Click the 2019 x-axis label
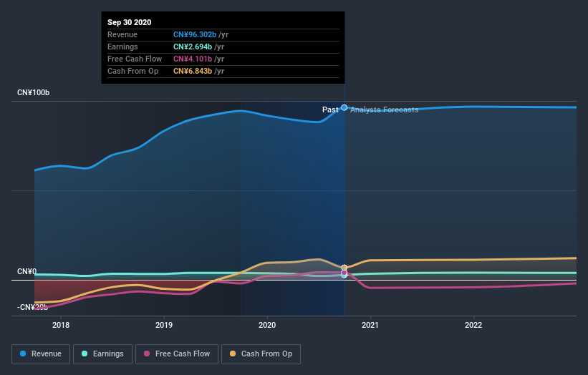588x375 pixels. point(164,325)
